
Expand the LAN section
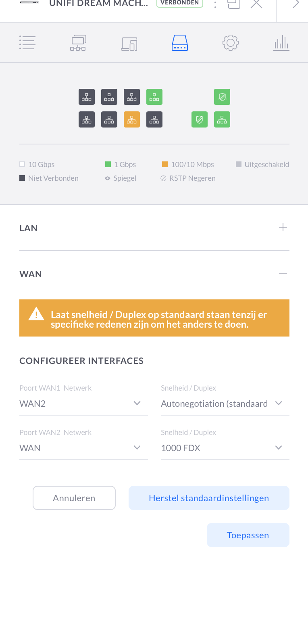click(283, 228)
